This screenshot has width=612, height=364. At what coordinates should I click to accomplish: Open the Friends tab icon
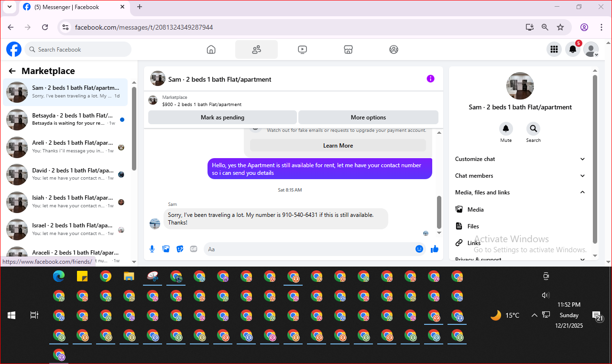(256, 49)
